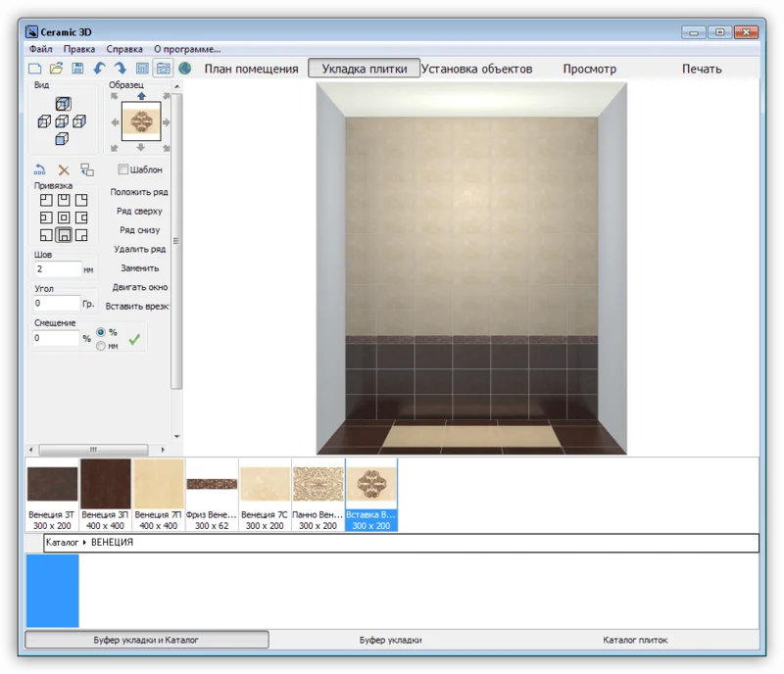Move sample left with gray arrow
The width and height of the screenshot is (784, 674).
point(115,122)
